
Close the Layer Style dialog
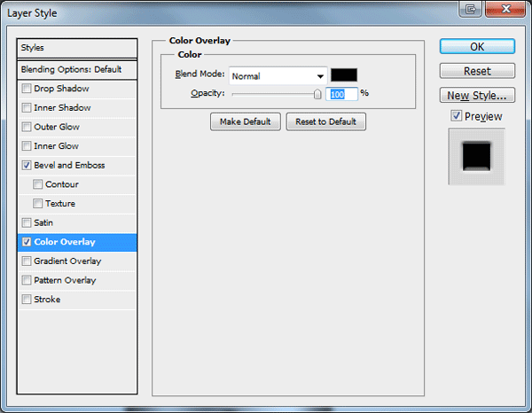(x=505, y=9)
